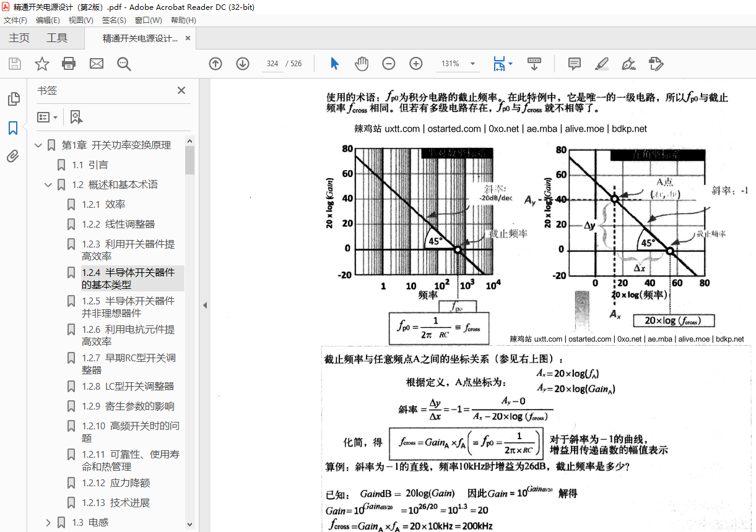This screenshot has width=756, height=532.
Task: Star this file with the bookmark star icon
Action: pos(42,64)
